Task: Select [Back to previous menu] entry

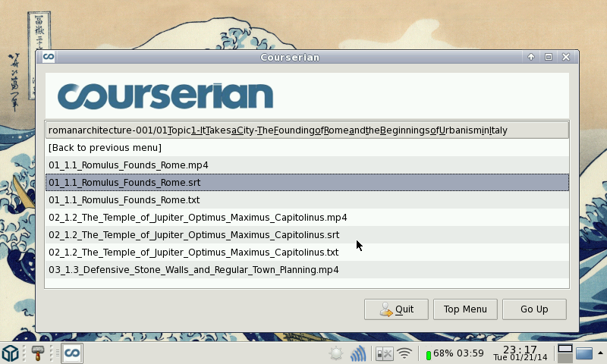Action: tap(105, 148)
